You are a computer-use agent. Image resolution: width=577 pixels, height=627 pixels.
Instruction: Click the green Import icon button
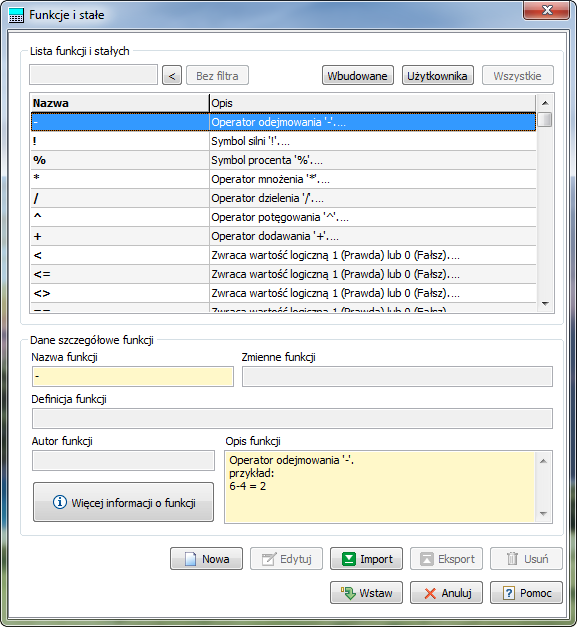[x=349, y=559]
